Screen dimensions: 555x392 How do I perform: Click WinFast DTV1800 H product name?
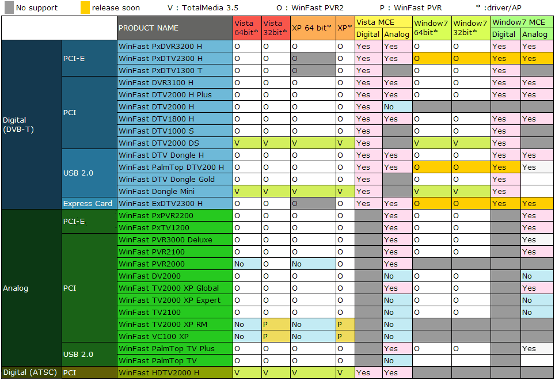tap(175, 119)
